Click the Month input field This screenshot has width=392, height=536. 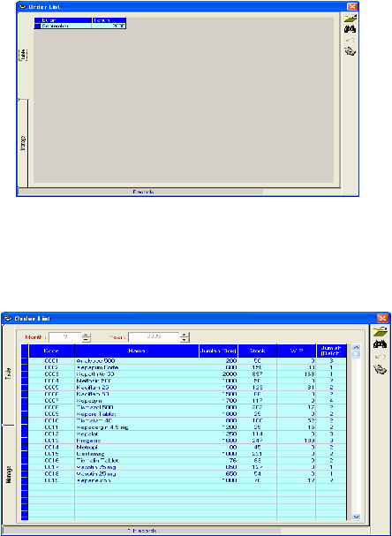click(x=65, y=337)
